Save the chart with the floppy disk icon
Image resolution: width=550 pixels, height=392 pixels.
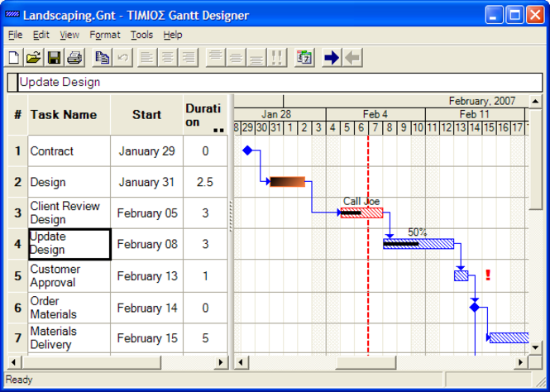[x=54, y=57]
